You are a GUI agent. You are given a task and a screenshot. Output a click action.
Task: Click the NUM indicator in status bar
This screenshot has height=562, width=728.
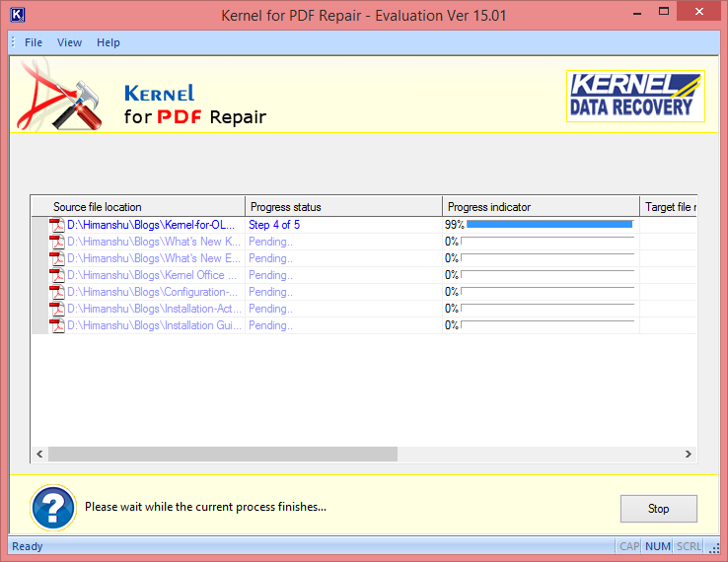pos(657,546)
